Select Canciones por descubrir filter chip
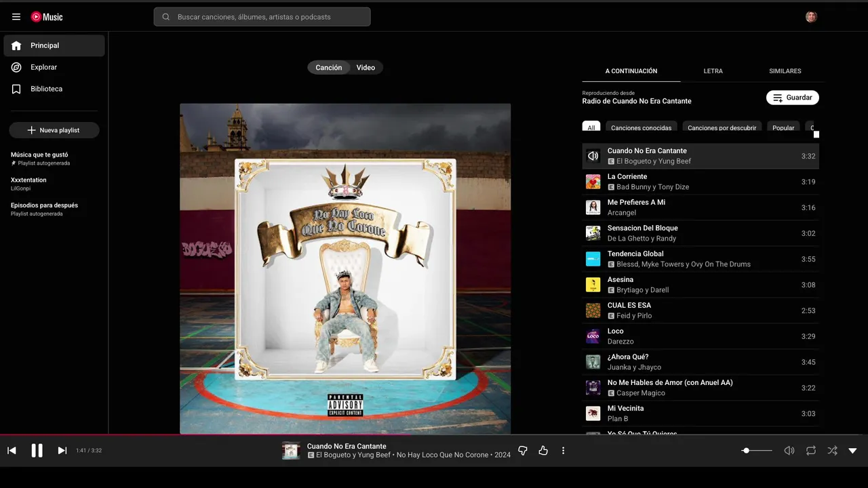Image resolution: width=868 pixels, height=488 pixels. (x=722, y=127)
